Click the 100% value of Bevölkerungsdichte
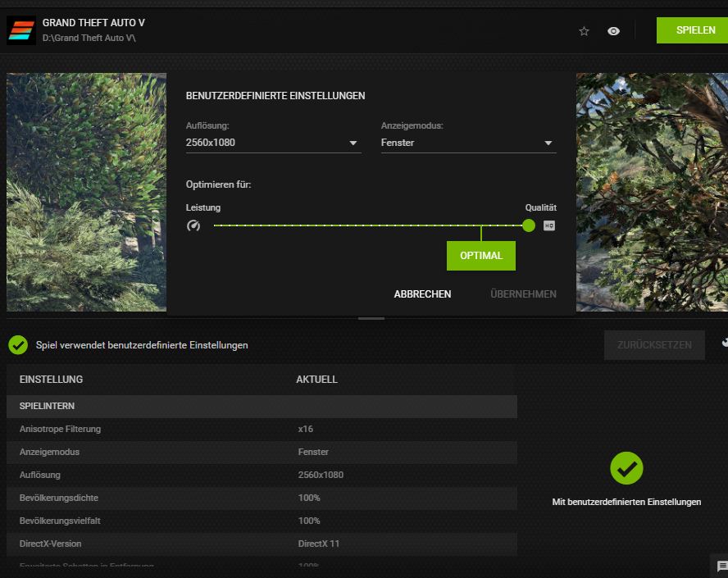The height and width of the screenshot is (578, 728). tap(309, 498)
